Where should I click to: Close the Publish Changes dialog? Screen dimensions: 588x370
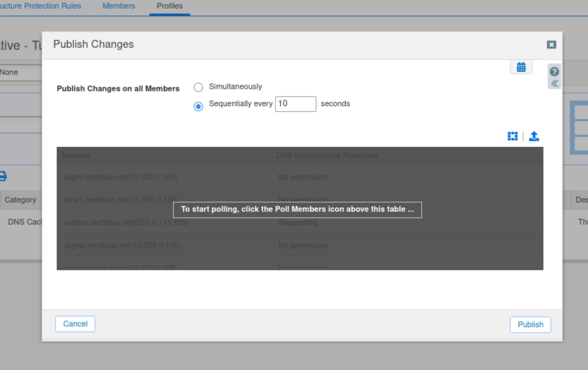(x=551, y=45)
